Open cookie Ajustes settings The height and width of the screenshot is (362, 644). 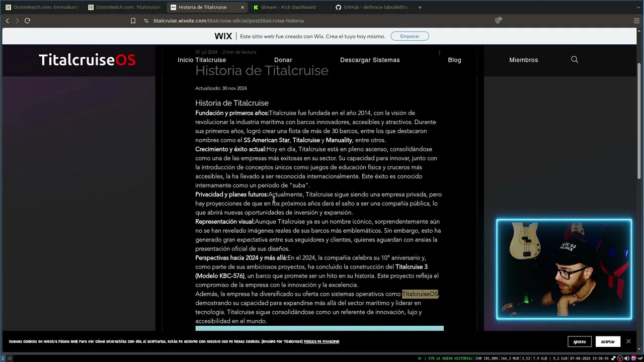(580, 342)
